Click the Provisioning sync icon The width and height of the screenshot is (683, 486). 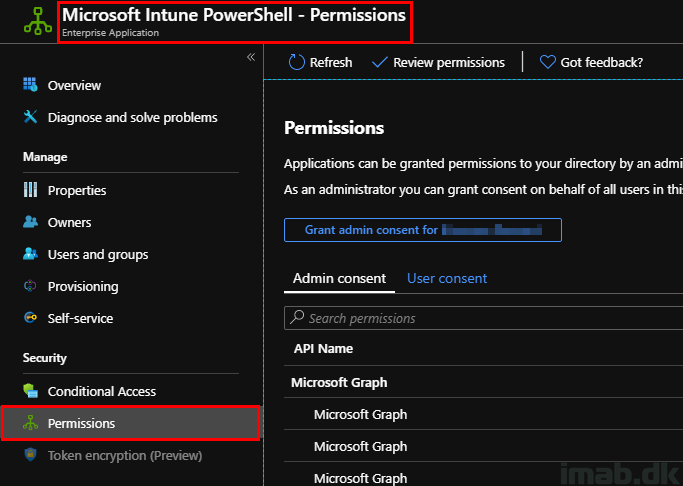(30, 286)
